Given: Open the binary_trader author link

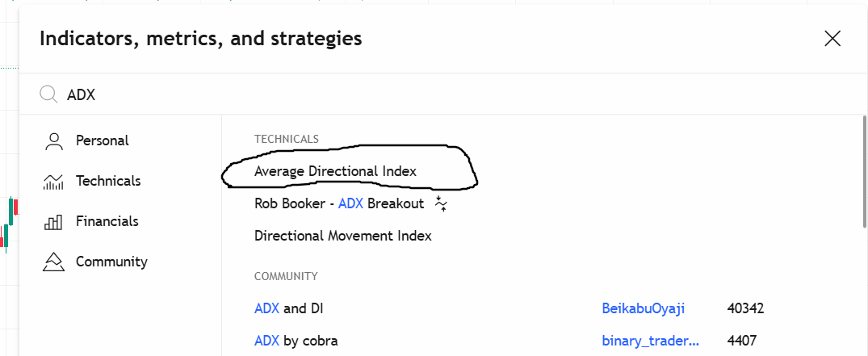Looking at the screenshot, I should 651,341.
